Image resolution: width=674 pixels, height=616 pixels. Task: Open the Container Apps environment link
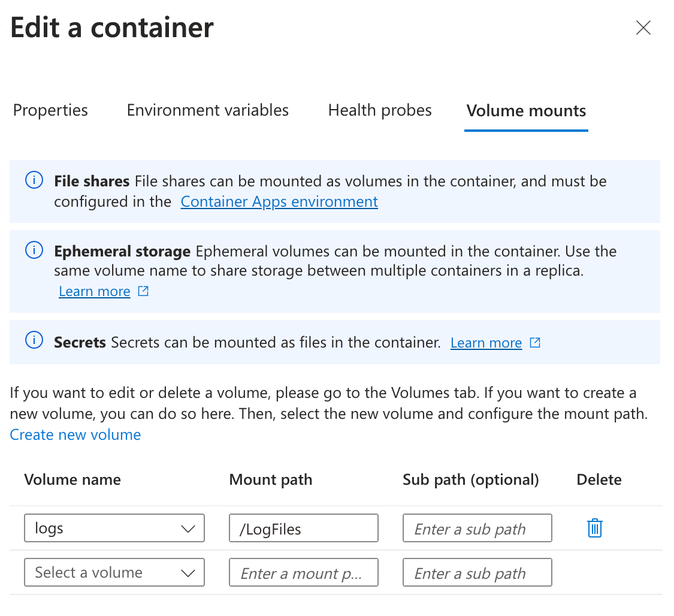click(x=279, y=201)
